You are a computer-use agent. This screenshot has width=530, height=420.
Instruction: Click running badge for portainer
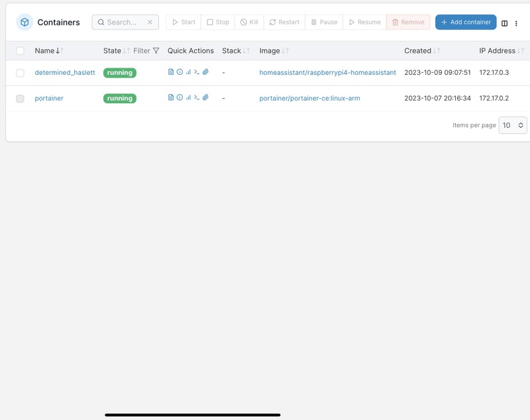pos(120,98)
